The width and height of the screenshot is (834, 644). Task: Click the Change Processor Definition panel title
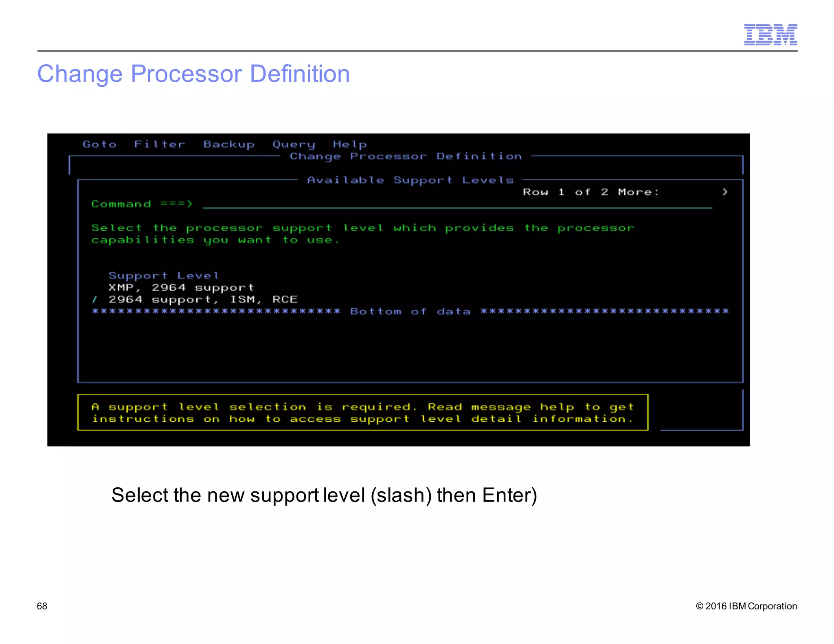[x=406, y=156]
